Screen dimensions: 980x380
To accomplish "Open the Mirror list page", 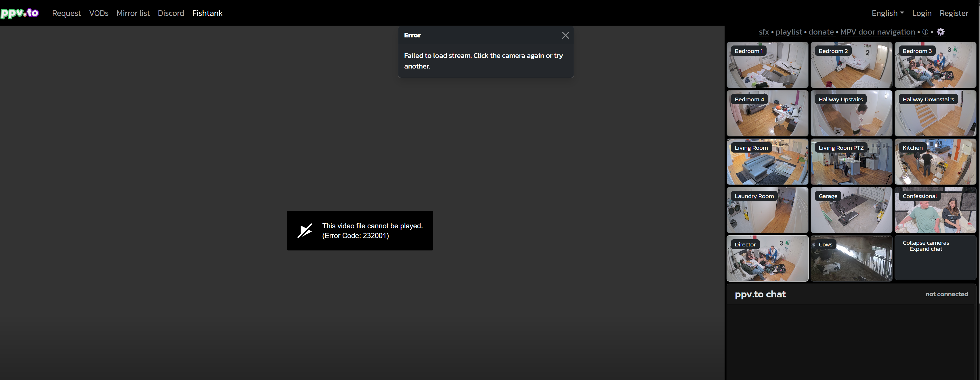I will tap(133, 13).
